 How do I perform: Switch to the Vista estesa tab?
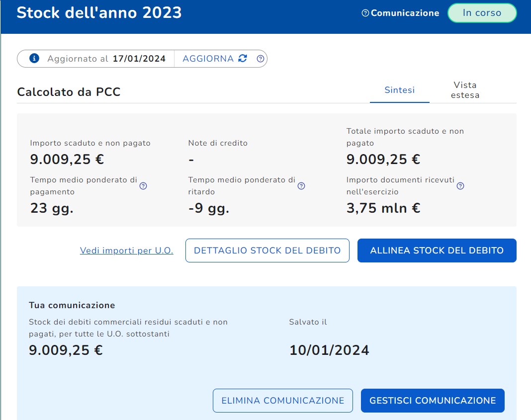point(465,90)
